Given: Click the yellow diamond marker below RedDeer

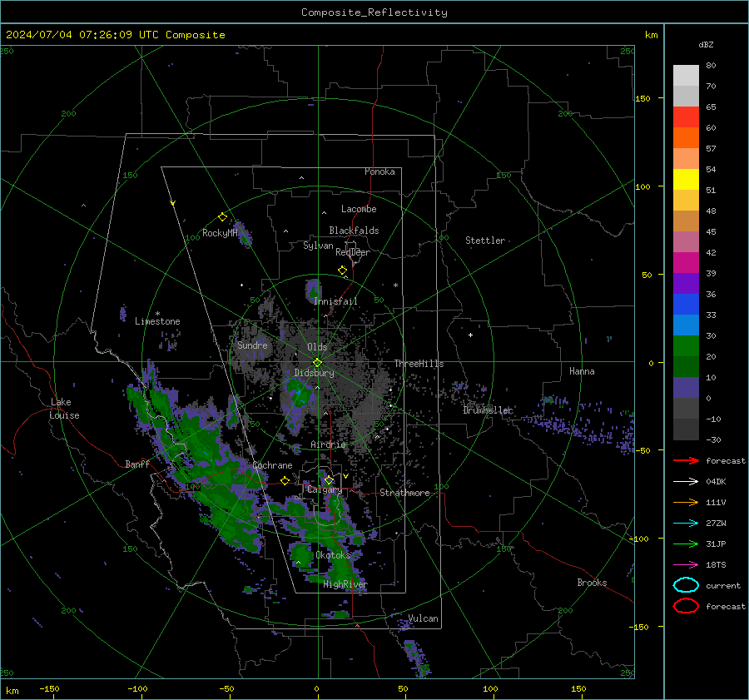Looking at the screenshot, I should [343, 271].
